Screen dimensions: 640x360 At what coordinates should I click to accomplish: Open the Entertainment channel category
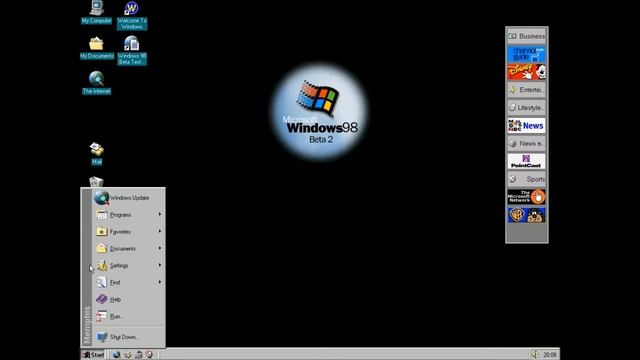(527, 90)
